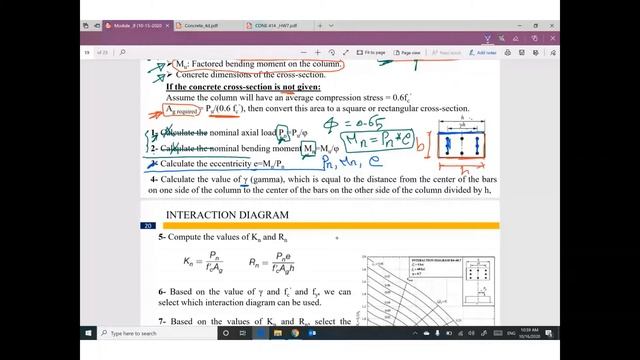The width and height of the screenshot is (640, 360).
Task: Select the highlighter tool in purple bar
Action: pyautogui.click(x=502, y=38)
